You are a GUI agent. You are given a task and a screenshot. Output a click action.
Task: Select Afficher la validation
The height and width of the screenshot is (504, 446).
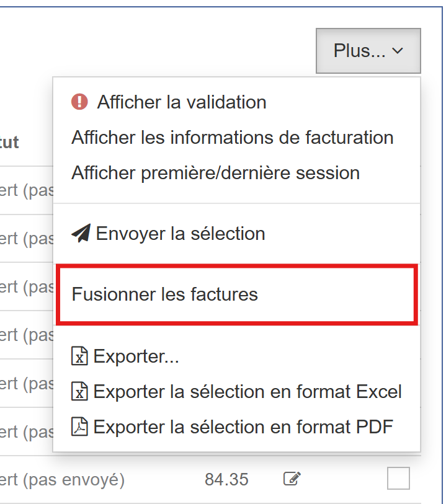182,102
